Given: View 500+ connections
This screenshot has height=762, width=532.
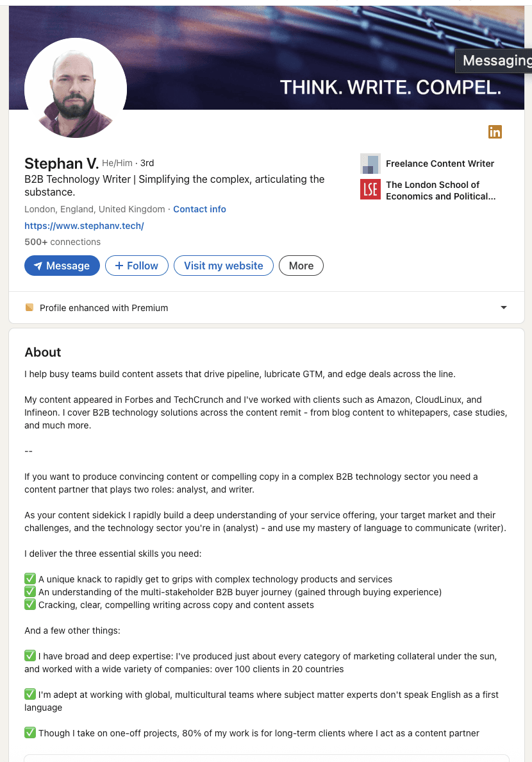Looking at the screenshot, I should 62,242.
